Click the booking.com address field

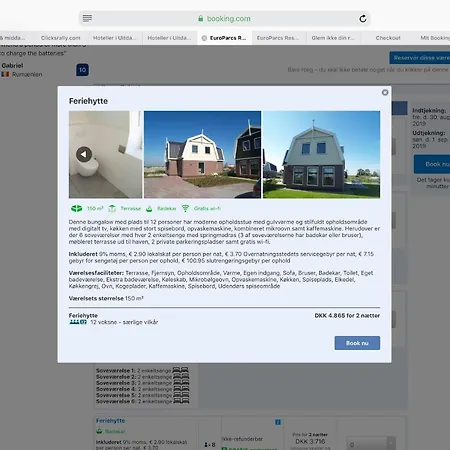[x=224, y=19]
